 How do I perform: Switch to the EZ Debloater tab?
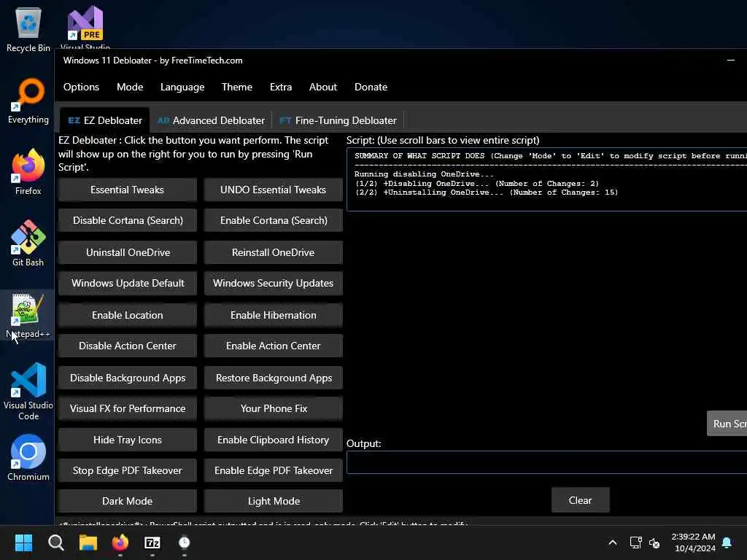pos(105,120)
